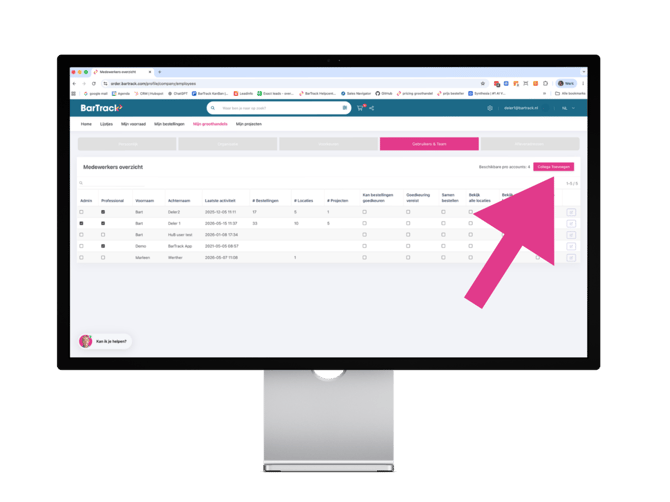The width and height of the screenshot is (670, 502).
Task: Expand the NL language dropdown
Action: pos(568,108)
